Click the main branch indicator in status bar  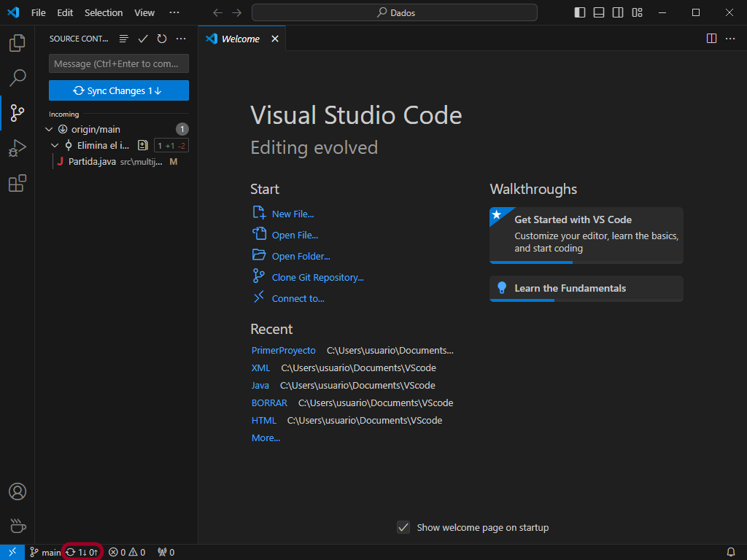pyautogui.click(x=45, y=553)
